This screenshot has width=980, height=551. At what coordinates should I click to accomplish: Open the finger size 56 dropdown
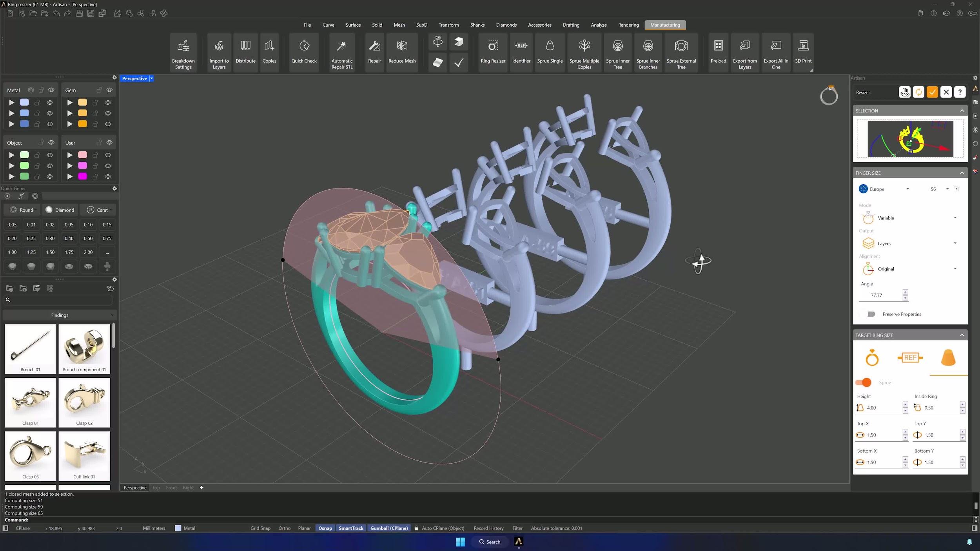(x=939, y=189)
